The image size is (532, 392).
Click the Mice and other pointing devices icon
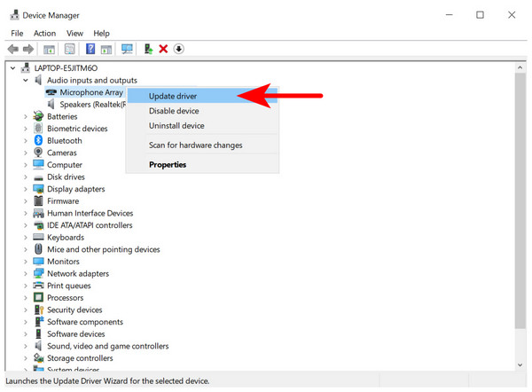(x=38, y=249)
